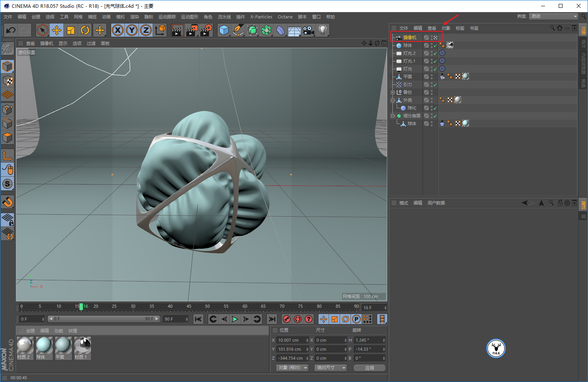
Task: Click the timeline preview range slider bar
Action: click(104, 319)
